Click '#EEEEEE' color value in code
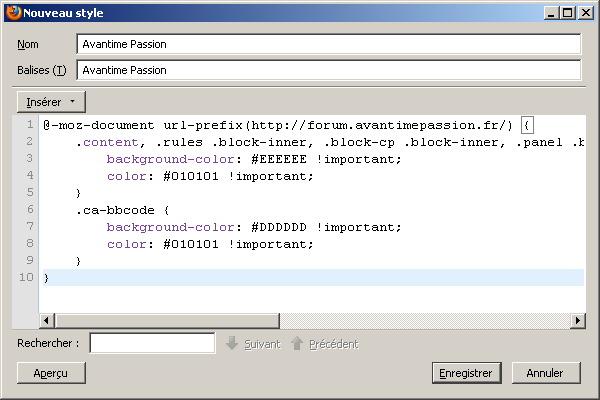This screenshot has height=400, width=600. pos(279,159)
